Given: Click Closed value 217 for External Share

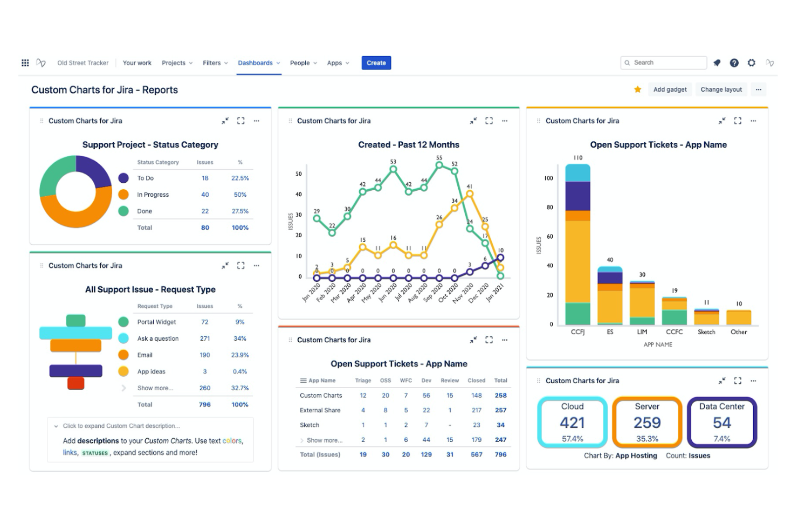Looking at the screenshot, I should pos(477,410).
